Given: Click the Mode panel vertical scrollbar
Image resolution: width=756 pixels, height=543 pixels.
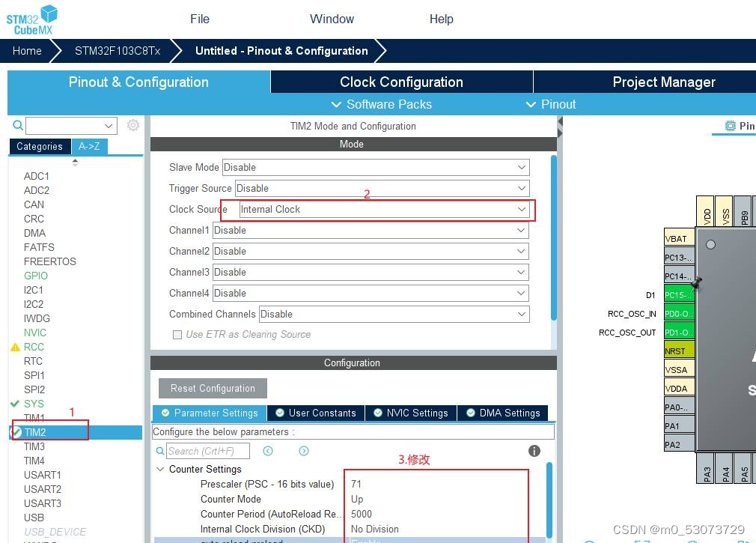Looking at the screenshot, I should 553,237.
